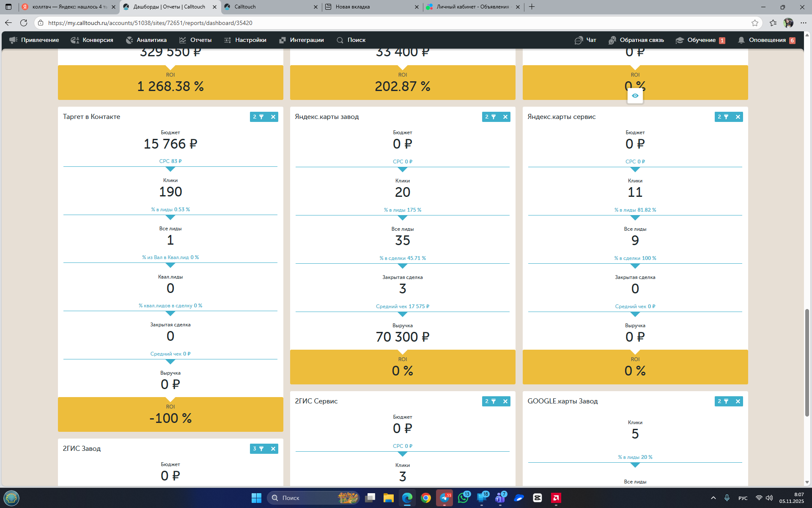Refresh the dashboard page
Screen dimensions: 812x508
tap(24, 23)
